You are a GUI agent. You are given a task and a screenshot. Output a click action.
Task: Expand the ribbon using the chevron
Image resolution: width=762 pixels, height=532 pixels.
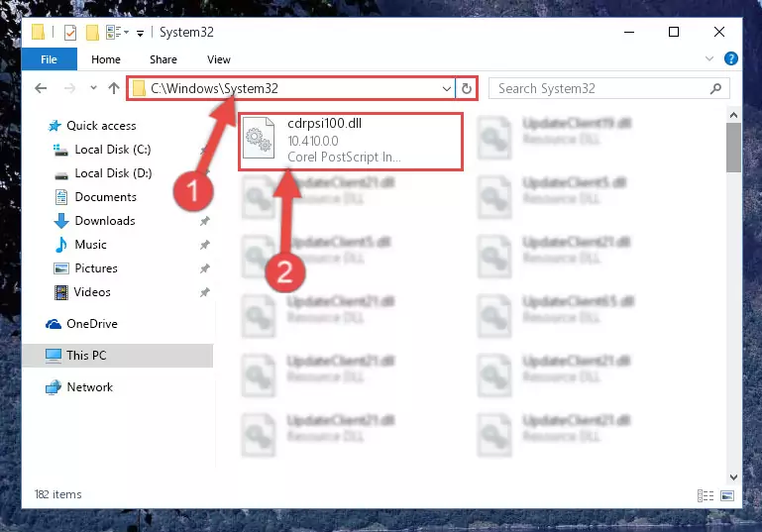coord(709,58)
